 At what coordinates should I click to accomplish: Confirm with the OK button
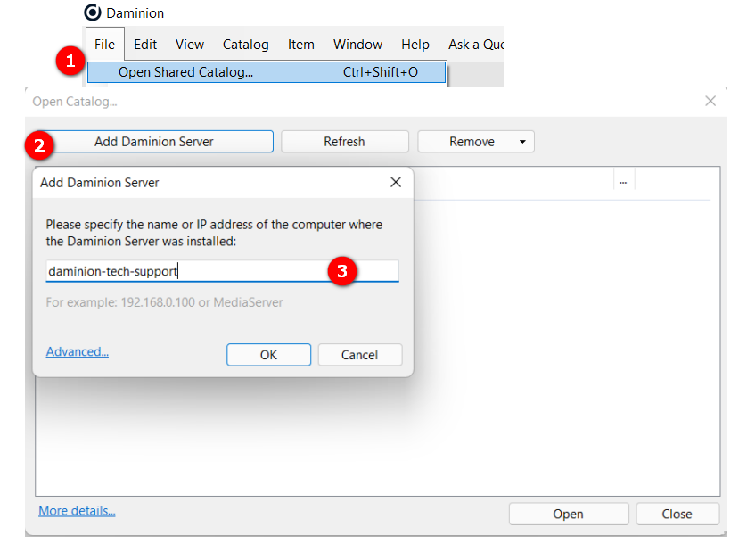[x=268, y=354]
